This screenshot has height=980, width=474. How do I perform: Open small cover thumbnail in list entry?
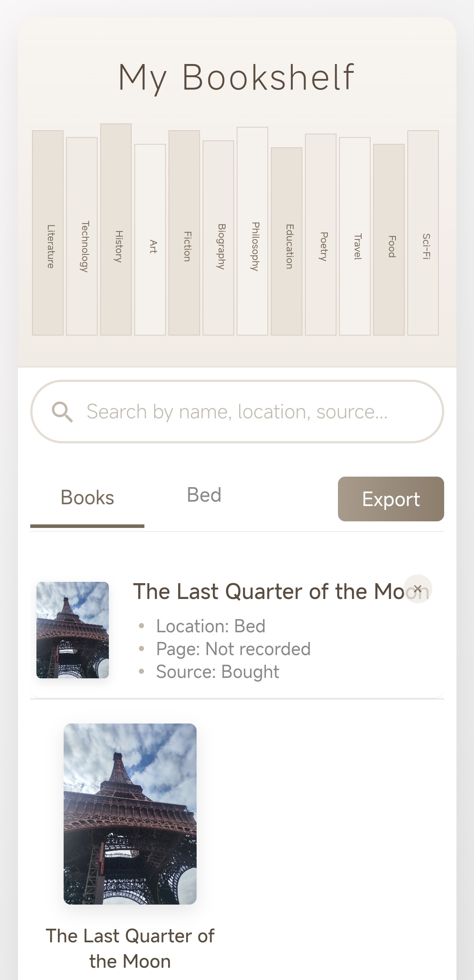click(72, 630)
